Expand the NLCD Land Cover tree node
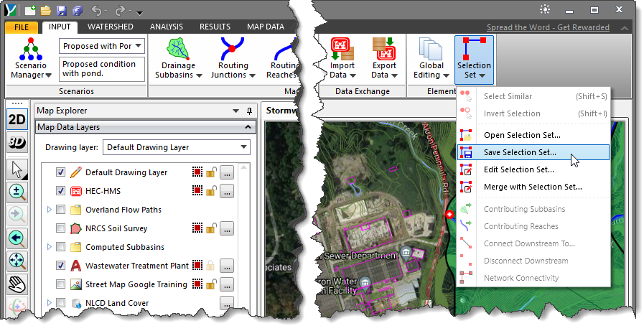The width and height of the screenshot is (644, 326). 50,303
